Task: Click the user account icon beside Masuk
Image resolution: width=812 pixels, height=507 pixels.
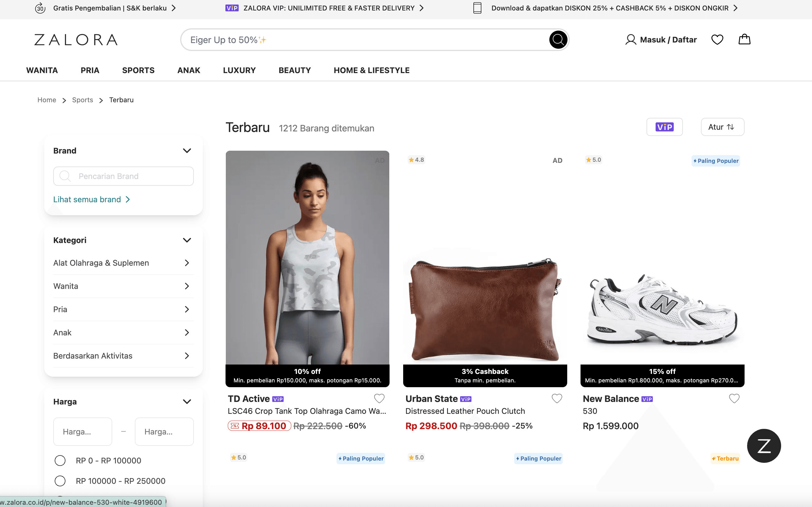Action: pyautogui.click(x=631, y=40)
